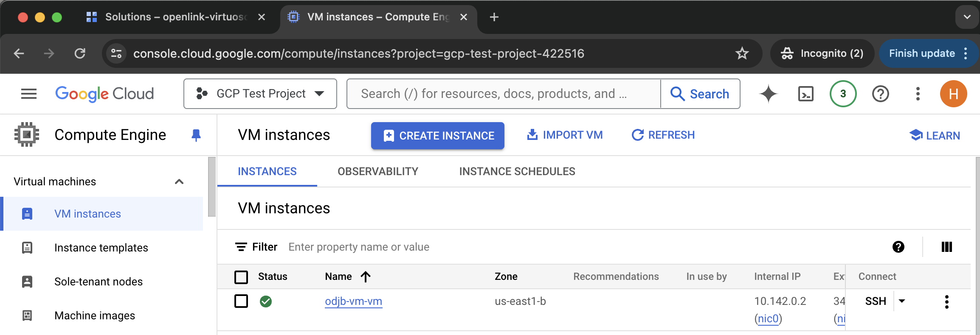Viewport: 980px width, 335px height.
Task: Click the Google Cloud logo
Action: [104, 94]
